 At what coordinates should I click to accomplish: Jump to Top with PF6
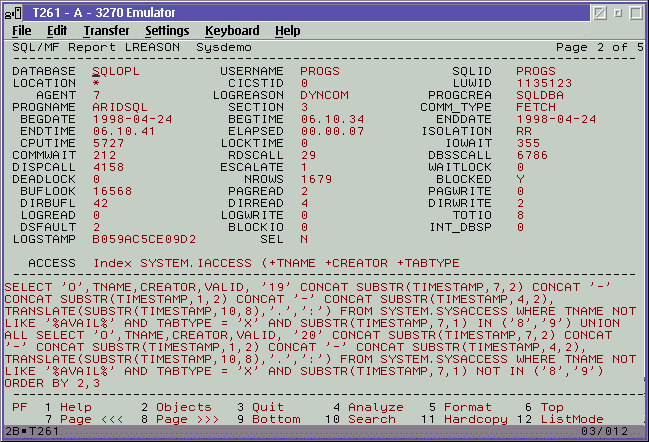pyautogui.click(x=552, y=407)
